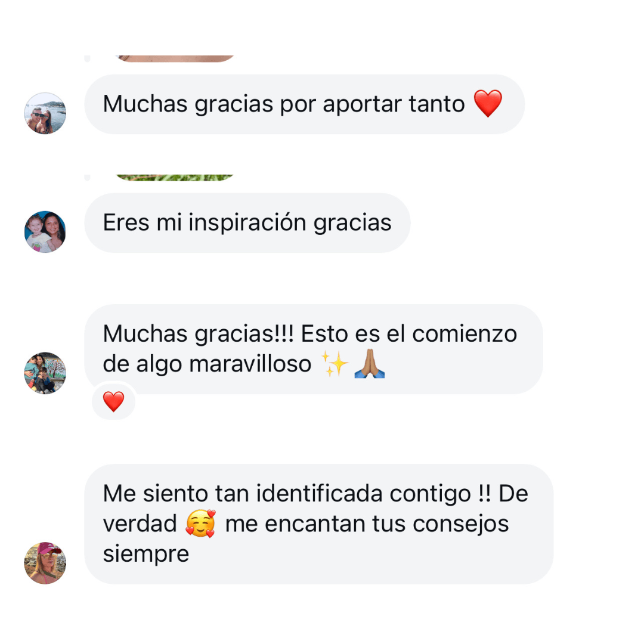Screen dimensions: 644x644
Task: Open the cropped pink image above first message
Action: pyautogui.click(x=175, y=58)
